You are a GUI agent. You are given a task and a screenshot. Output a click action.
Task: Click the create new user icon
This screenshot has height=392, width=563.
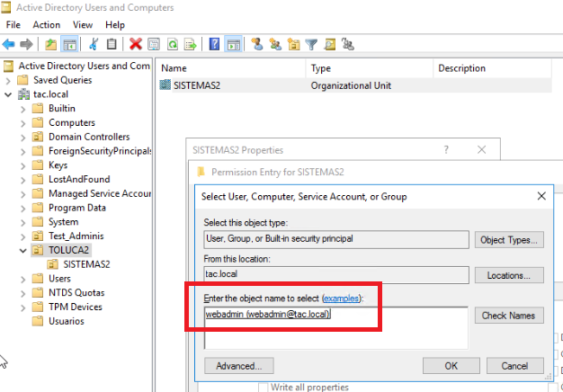[257, 43]
